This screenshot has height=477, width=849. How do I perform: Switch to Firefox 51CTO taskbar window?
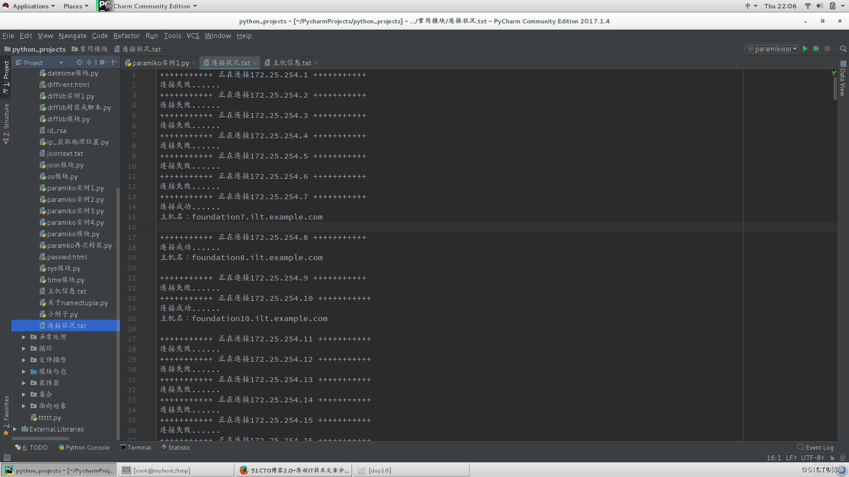pos(294,470)
